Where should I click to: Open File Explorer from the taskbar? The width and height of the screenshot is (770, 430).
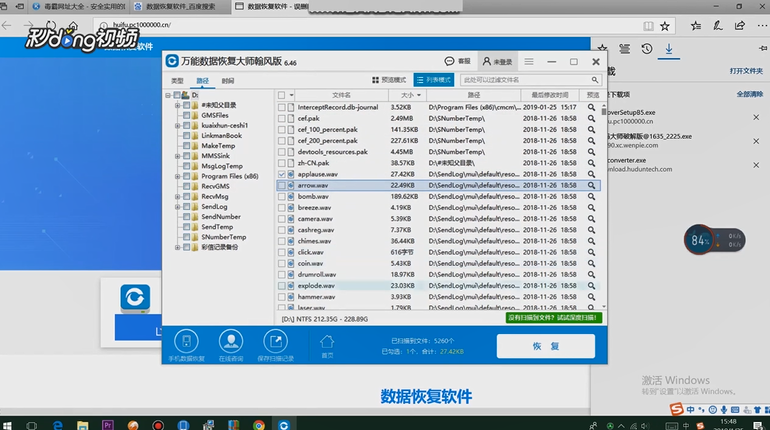(x=82, y=425)
